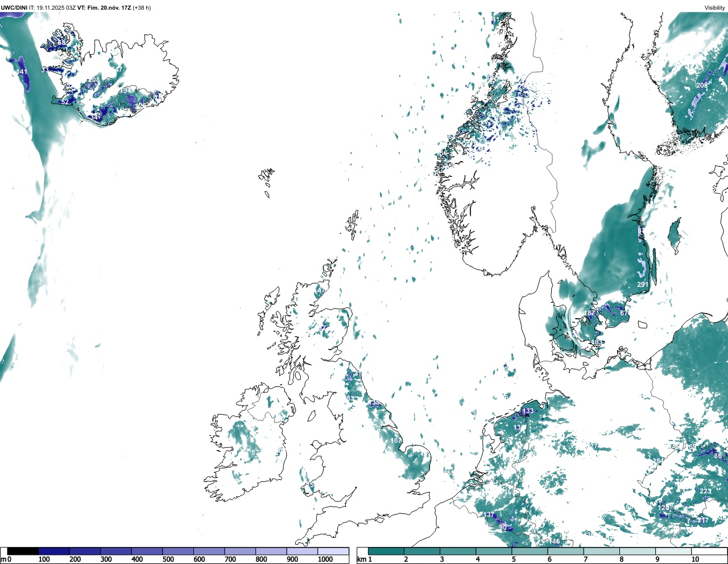Click the '67' value in southern Sweden
728x564 pixels.
point(624,313)
